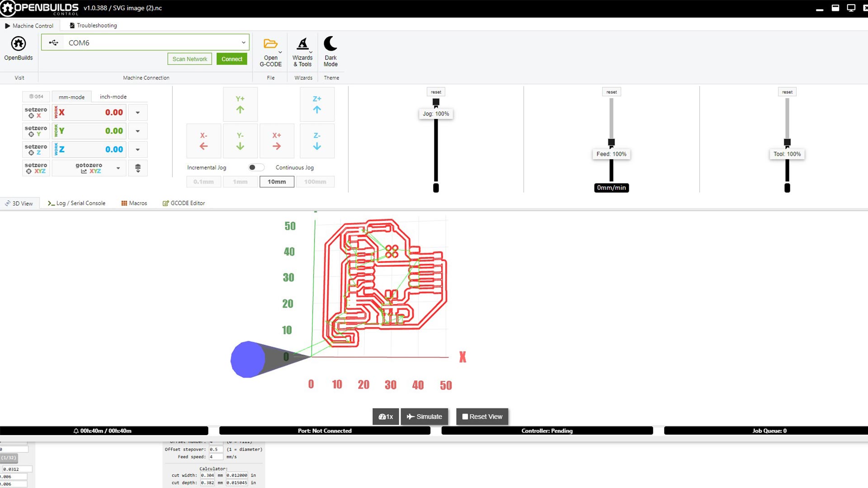Select mm-mode units

click(x=71, y=97)
